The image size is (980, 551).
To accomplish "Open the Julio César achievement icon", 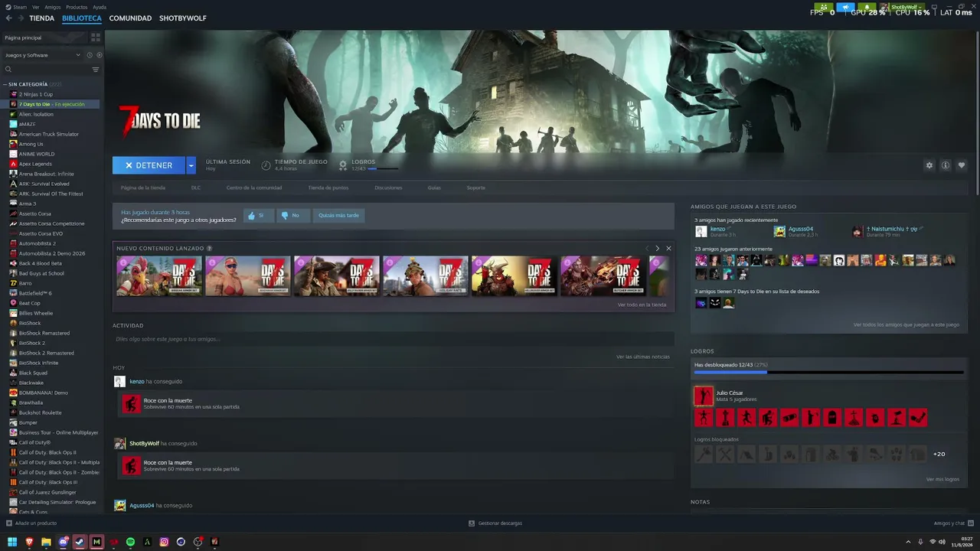I will (703, 396).
